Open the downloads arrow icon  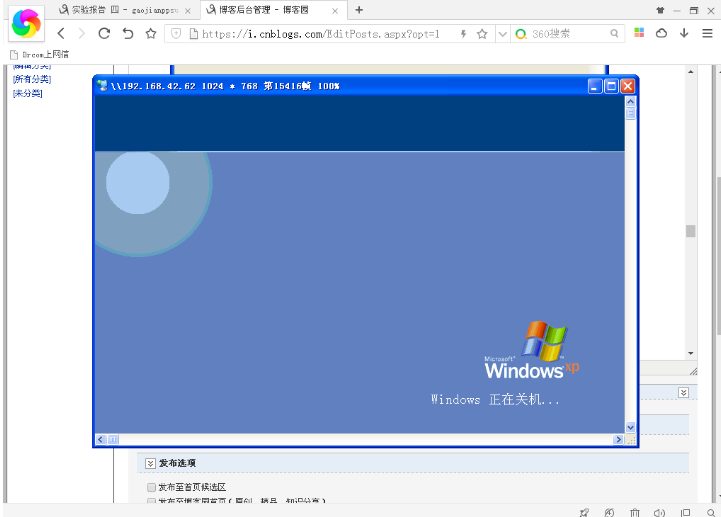tap(684, 33)
